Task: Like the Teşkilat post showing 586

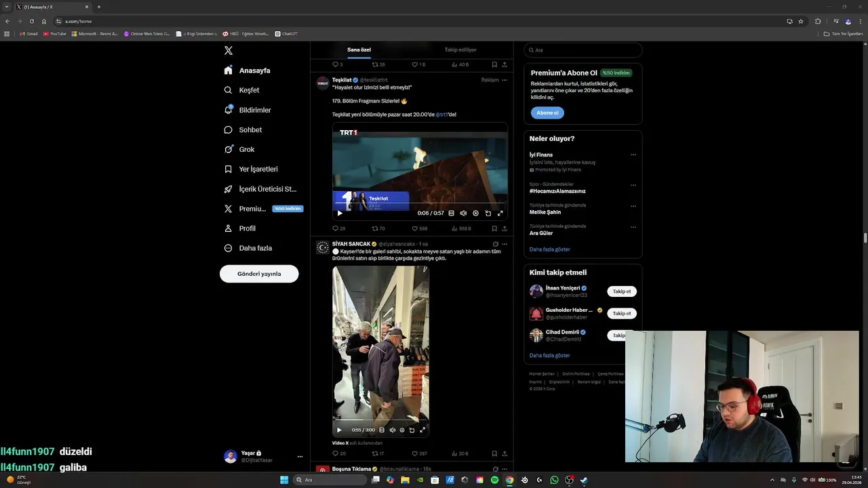Action: 420,228
